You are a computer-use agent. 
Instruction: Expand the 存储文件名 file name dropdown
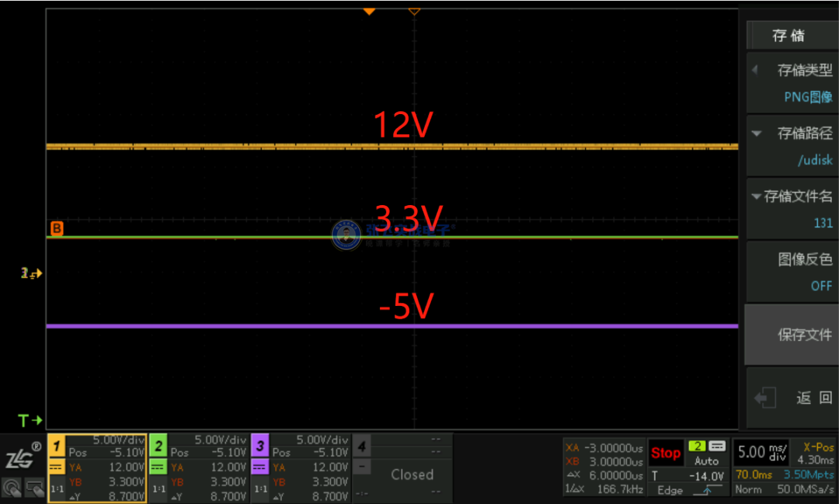[792, 209]
